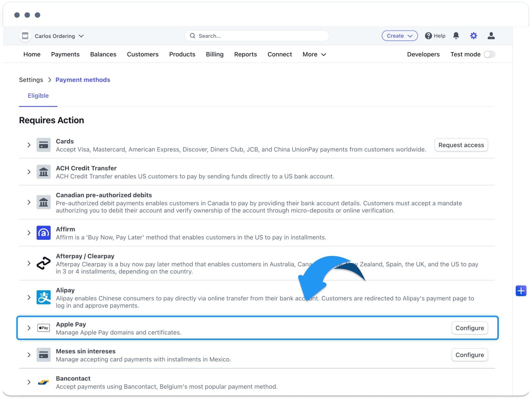Click the Help question mark icon
This screenshot has width=532, height=398.
tap(428, 36)
